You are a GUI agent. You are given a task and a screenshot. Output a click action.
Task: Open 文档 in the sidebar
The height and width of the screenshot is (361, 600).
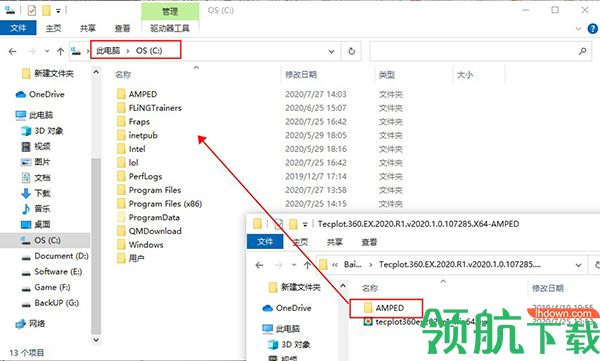pos(36,178)
